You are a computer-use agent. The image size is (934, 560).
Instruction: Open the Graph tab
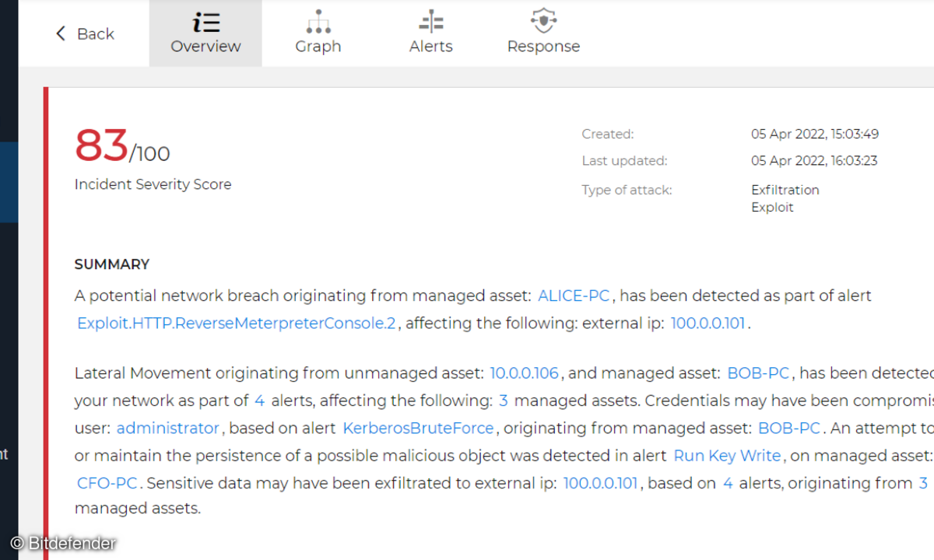[318, 33]
